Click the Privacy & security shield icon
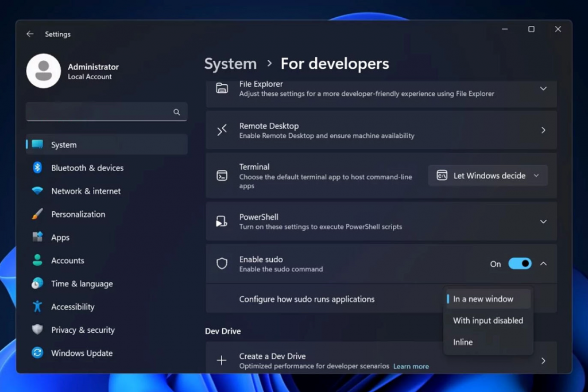Image resolution: width=588 pixels, height=392 pixels. click(x=37, y=329)
